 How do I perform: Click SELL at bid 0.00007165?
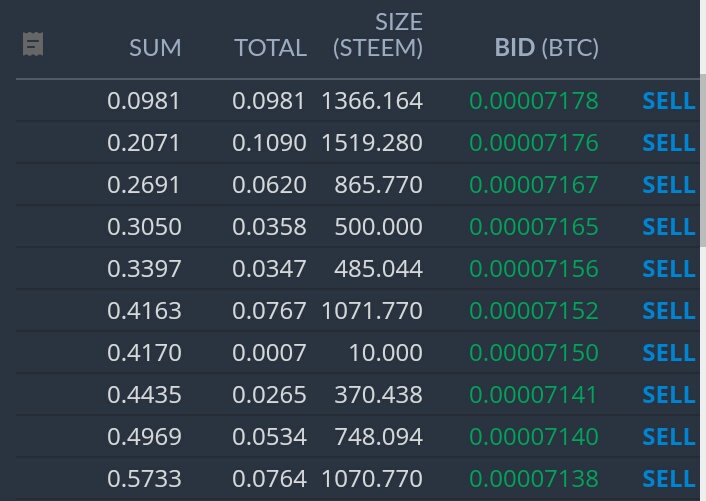(x=669, y=226)
